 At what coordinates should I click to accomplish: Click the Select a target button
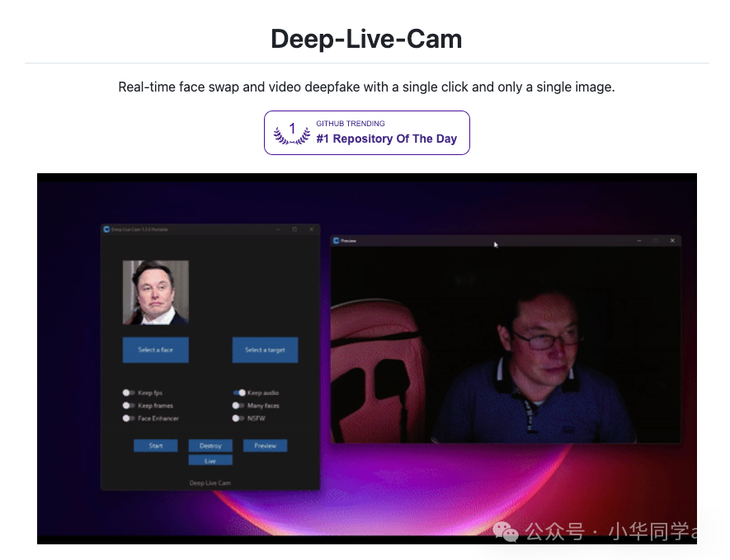[x=265, y=350]
